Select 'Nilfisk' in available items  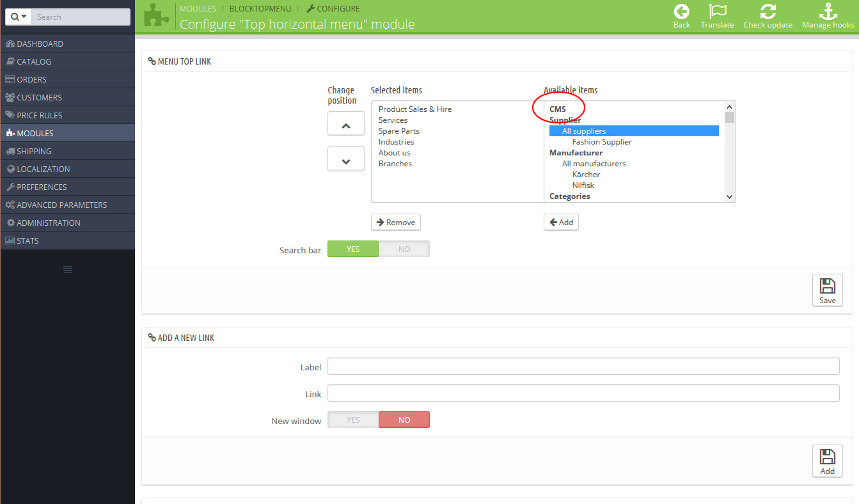(x=583, y=185)
